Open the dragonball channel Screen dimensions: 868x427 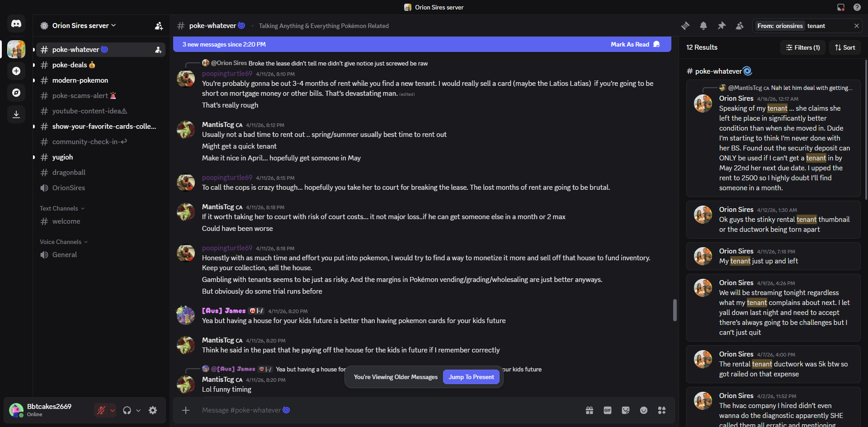pos(100,173)
